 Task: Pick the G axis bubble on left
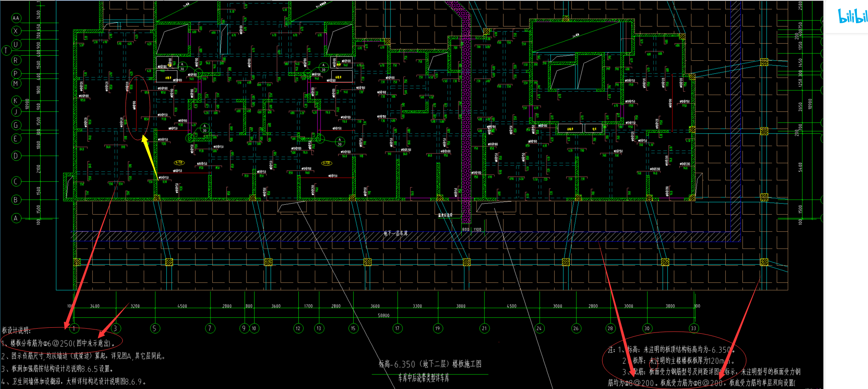(x=16, y=125)
